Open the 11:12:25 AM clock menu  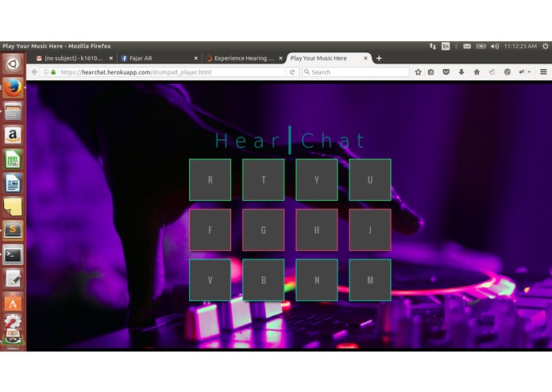(x=520, y=46)
